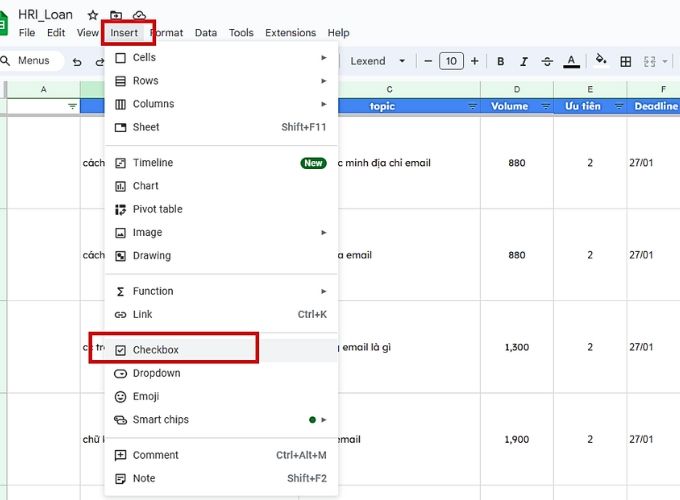Click the cell with volume 1,900
The image size is (680, 500).
tap(517, 439)
